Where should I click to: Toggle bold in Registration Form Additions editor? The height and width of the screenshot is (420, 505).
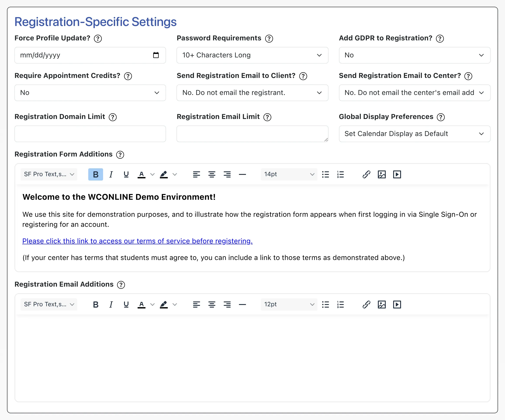95,174
